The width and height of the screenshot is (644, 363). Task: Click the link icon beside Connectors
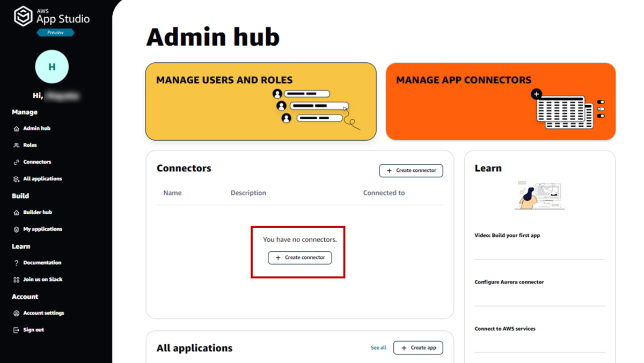(16, 162)
